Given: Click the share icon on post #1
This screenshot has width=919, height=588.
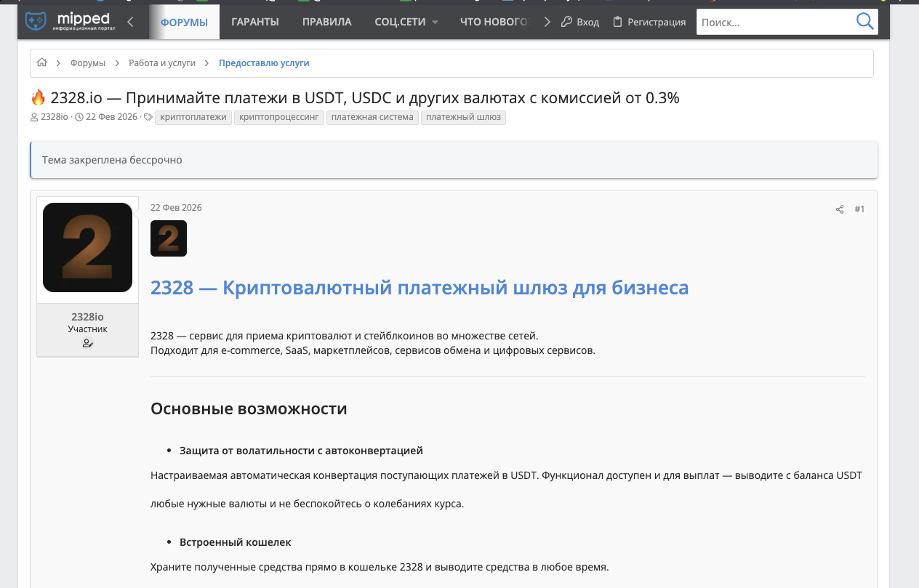Looking at the screenshot, I should click(x=840, y=209).
